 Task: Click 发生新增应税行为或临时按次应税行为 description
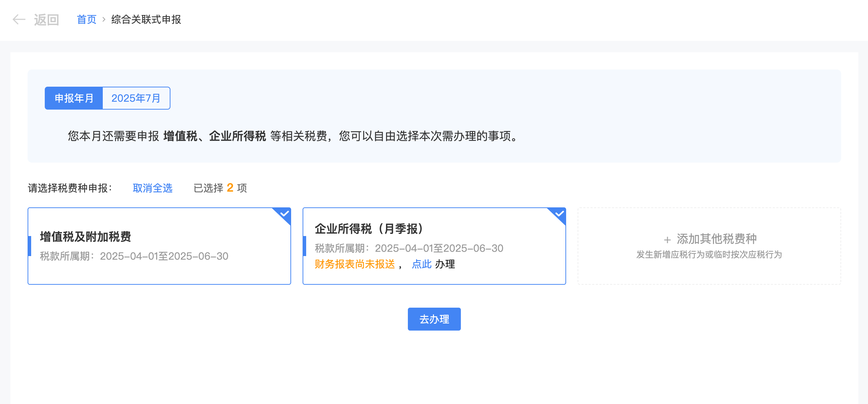709,255
